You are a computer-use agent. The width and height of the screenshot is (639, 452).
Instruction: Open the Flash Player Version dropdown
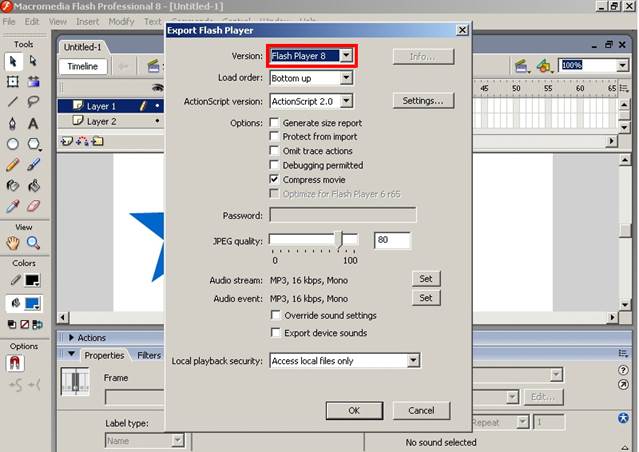coord(346,55)
